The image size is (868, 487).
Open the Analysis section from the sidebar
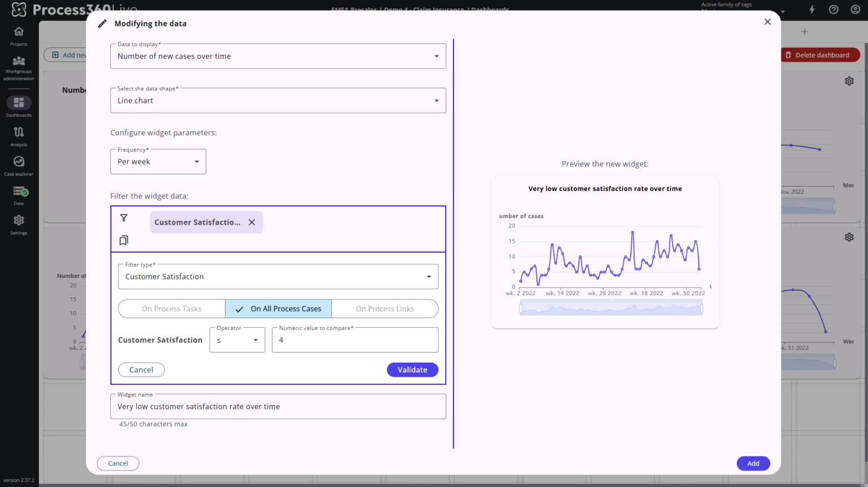click(19, 136)
